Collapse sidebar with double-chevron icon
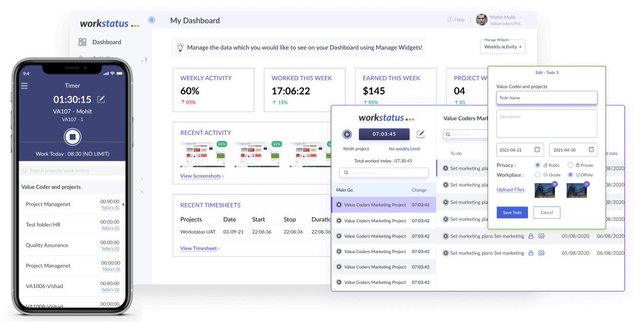 [152, 20]
